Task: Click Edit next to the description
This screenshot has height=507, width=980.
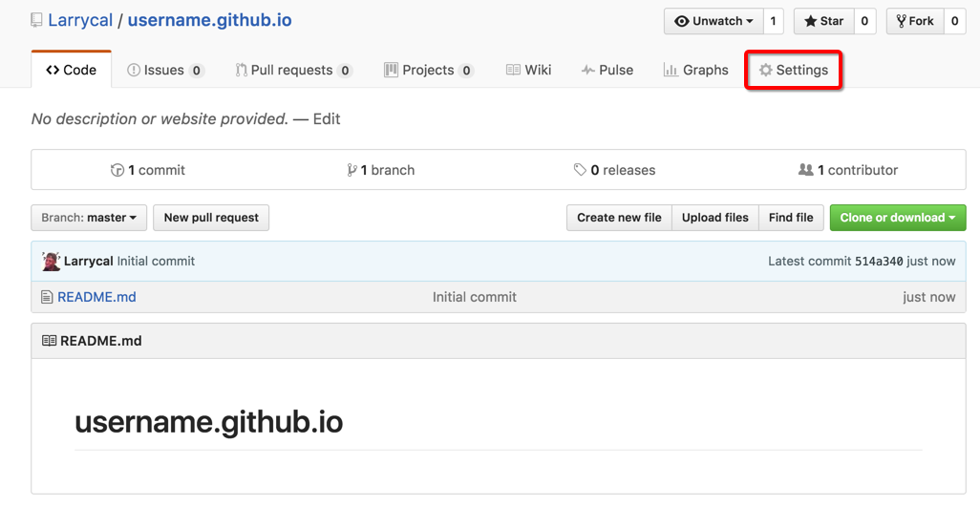Action: click(x=327, y=119)
